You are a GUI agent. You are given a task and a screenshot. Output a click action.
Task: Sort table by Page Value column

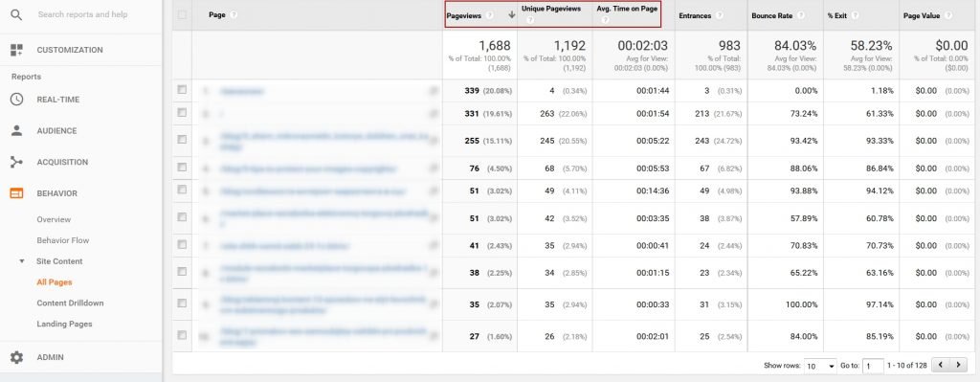pyautogui.click(x=922, y=15)
